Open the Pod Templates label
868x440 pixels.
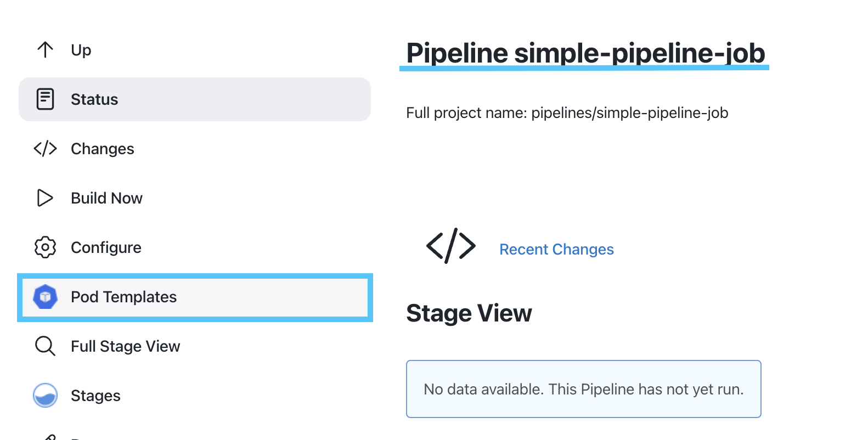point(124,297)
